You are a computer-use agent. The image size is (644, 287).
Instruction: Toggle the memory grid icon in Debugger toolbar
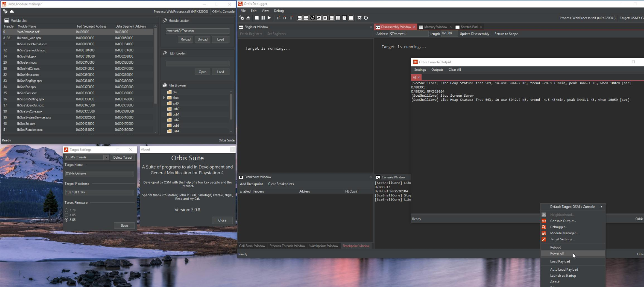(x=338, y=18)
